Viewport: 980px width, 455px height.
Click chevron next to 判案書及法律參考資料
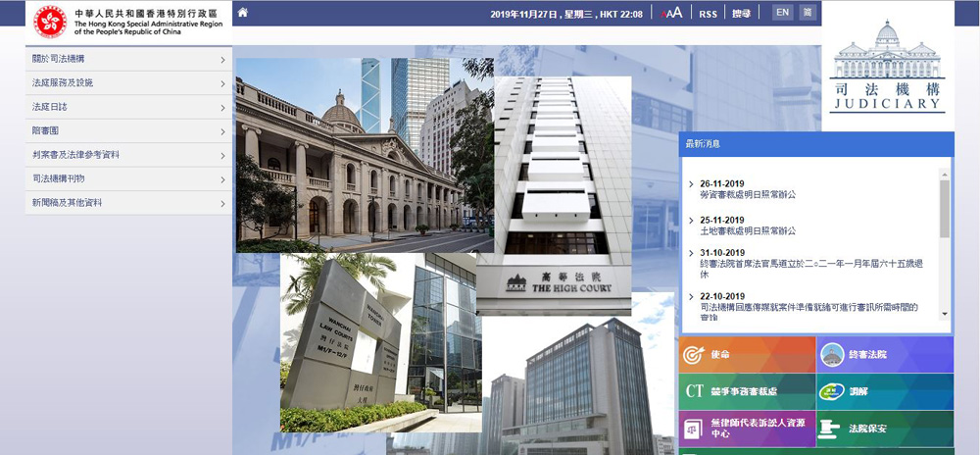point(223,156)
